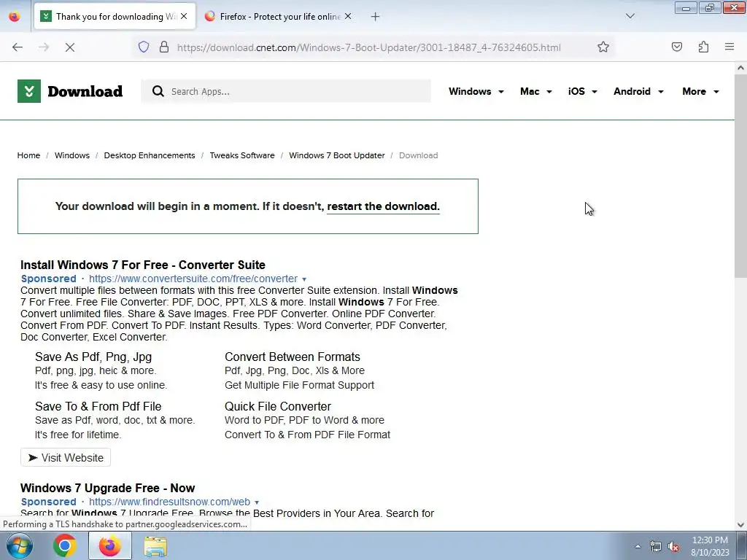Open the list all tabs chevron
This screenshot has width=747, height=560.
(630, 16)
